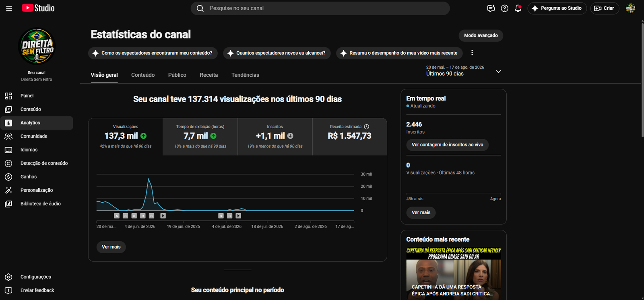Select the Analytics sidebar icon
Viewport: 644px width, 300px height.
pyautogui.click(x=8, y=123)
